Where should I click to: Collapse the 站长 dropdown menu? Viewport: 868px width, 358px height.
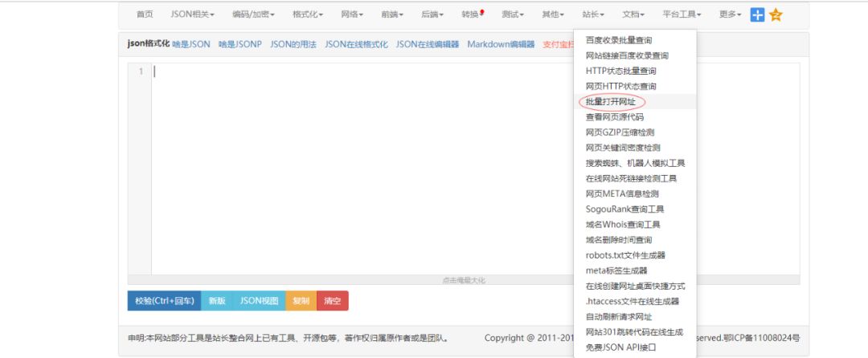[593, 15]
